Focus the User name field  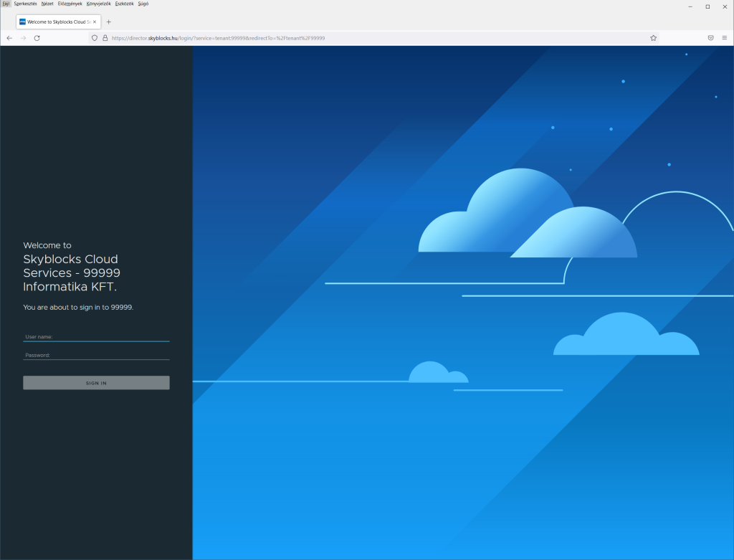(x=97, y=337)
